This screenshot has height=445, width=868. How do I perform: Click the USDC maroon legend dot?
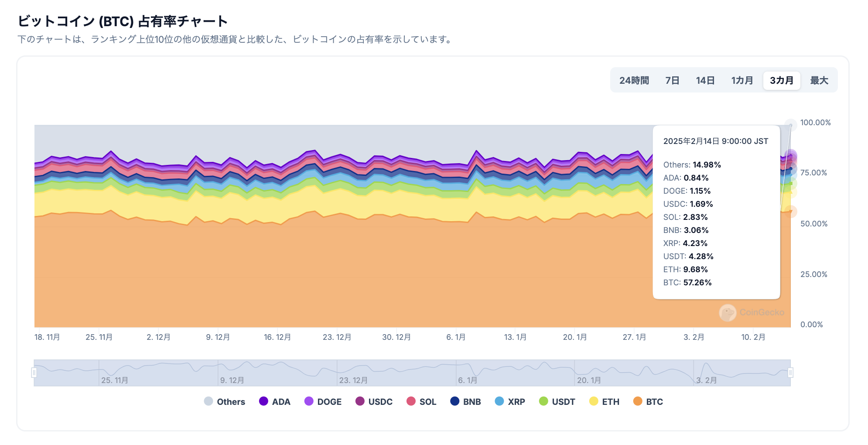(360, 401)
